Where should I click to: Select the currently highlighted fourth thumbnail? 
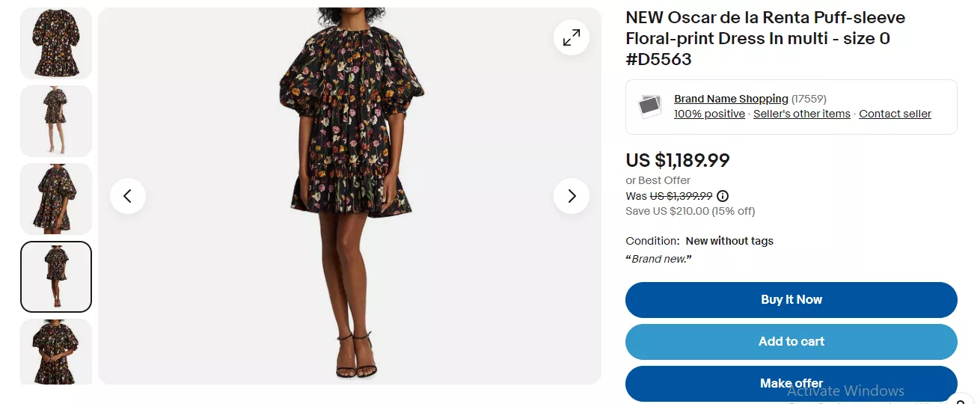[x=56, y=277]
